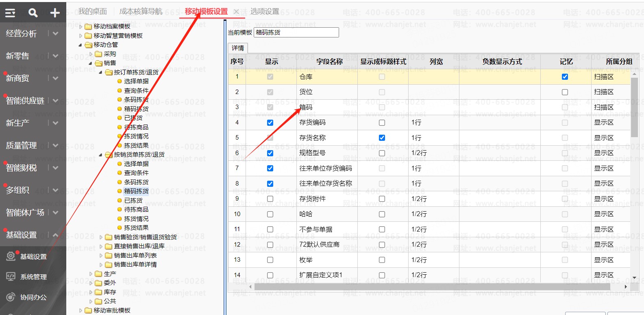Expand the 经营分析 sidebar chevron
644x315 pixels.
tap(56, 33)
